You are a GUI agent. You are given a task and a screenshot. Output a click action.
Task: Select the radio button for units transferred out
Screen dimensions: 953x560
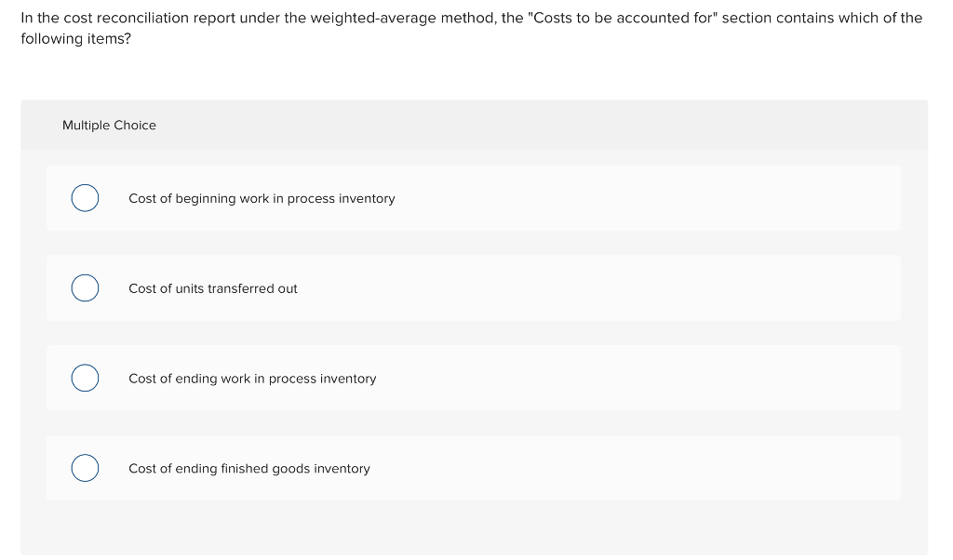pos(85,287)
